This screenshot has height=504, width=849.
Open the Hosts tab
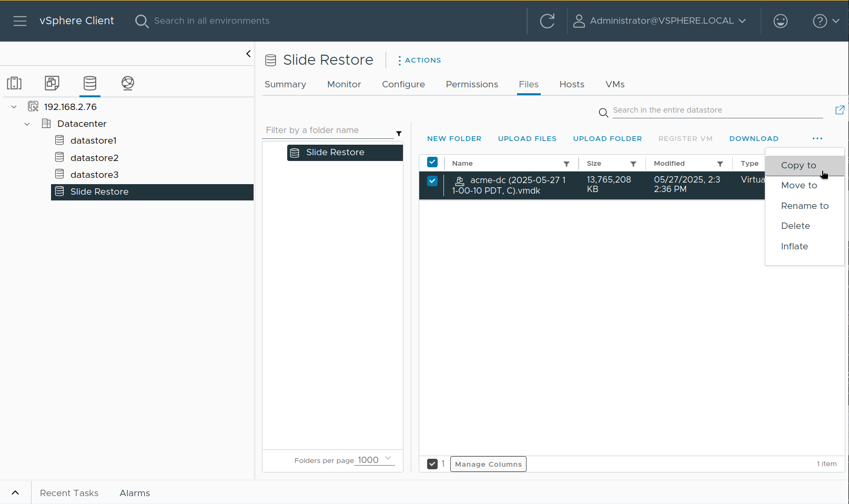click(x=572, y=84)
